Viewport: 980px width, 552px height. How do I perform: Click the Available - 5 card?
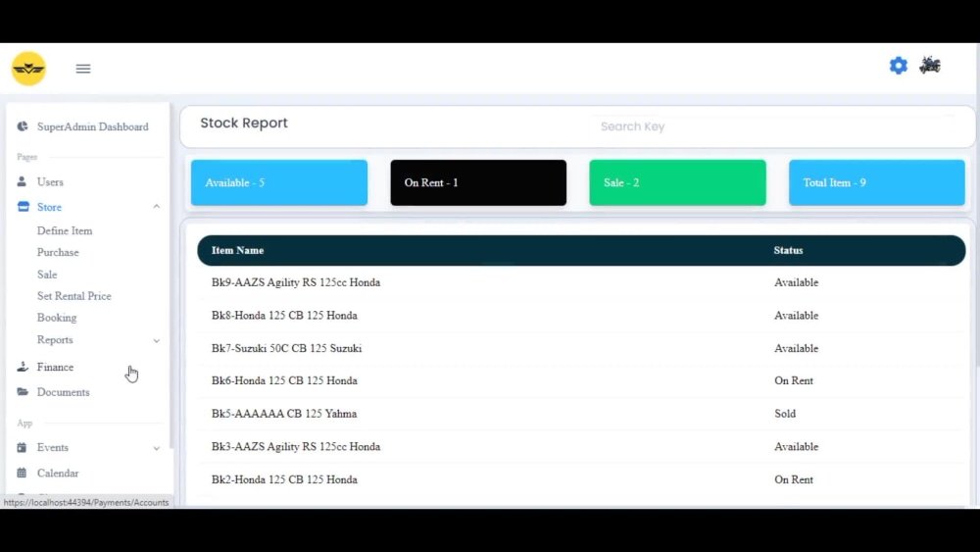click(x=278, y=182)
